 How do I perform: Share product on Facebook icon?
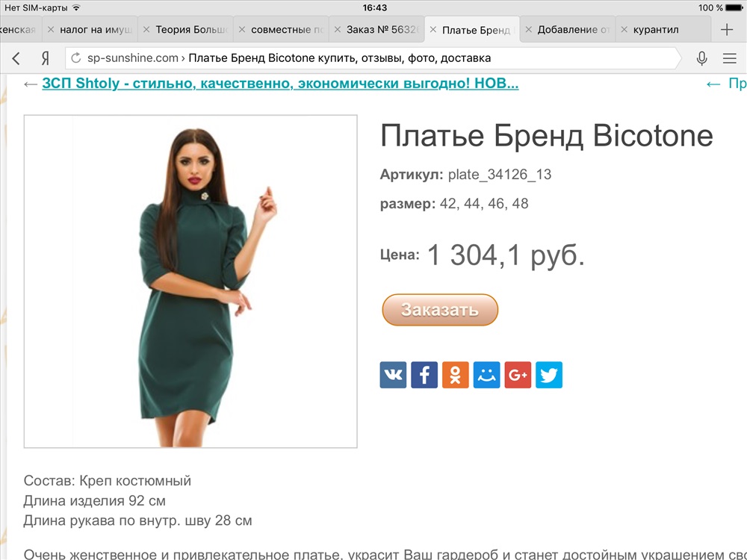[x=424, y=375]
